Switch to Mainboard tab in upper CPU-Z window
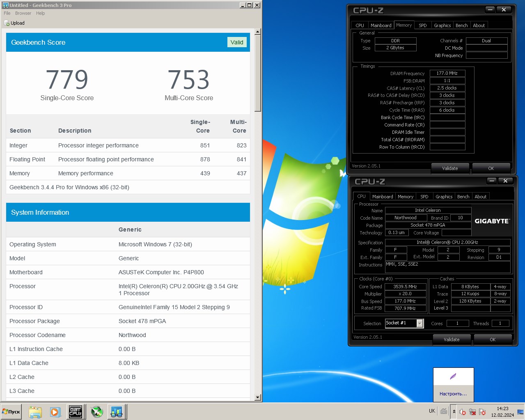This screenshot has width=525, height=420. pyautogui.click(x=381, y=25)
